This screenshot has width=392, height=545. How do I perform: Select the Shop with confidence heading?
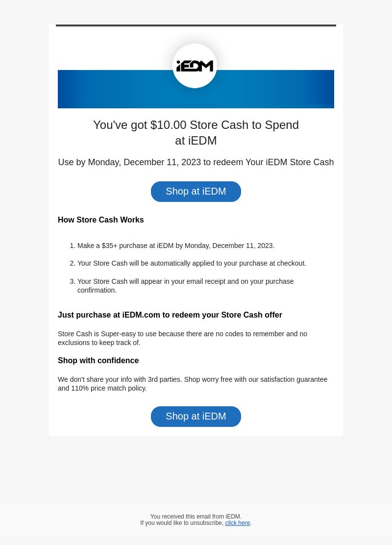(x=98, y=360)
